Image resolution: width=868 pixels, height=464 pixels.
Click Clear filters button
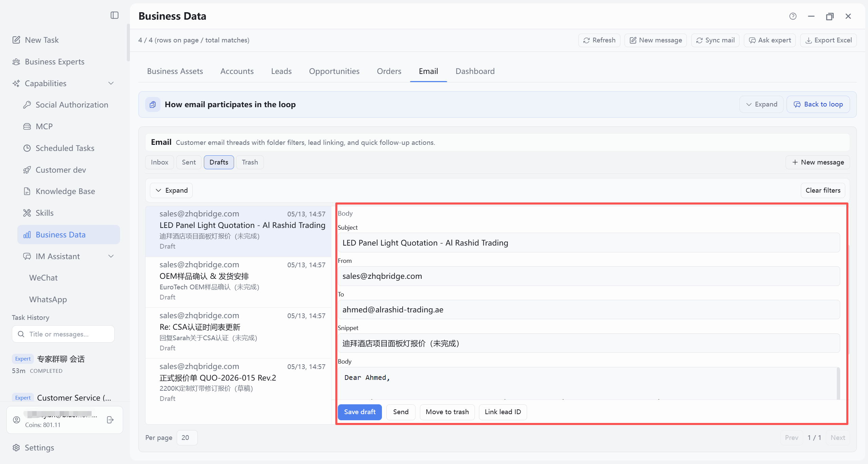[823, 191]
